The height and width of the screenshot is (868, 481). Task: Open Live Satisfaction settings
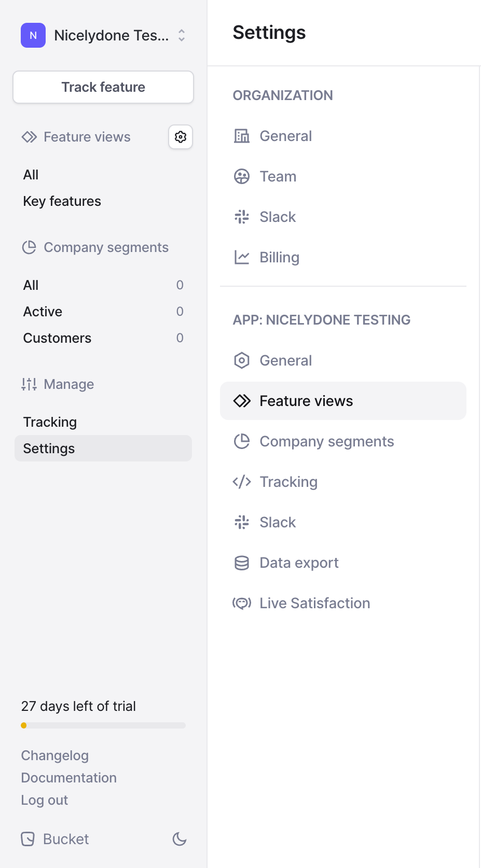[x=343, y=603]
